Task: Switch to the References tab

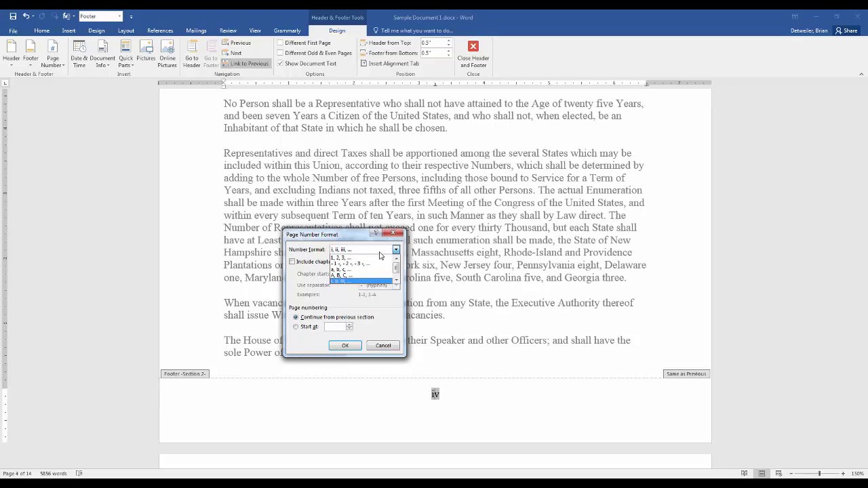Action: pyautogui.click(x=160, y=30)
